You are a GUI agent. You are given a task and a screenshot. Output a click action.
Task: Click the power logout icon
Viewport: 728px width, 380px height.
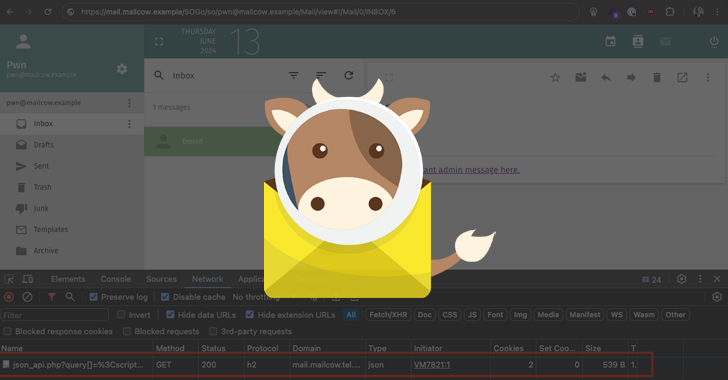click(x=714, y=41)
